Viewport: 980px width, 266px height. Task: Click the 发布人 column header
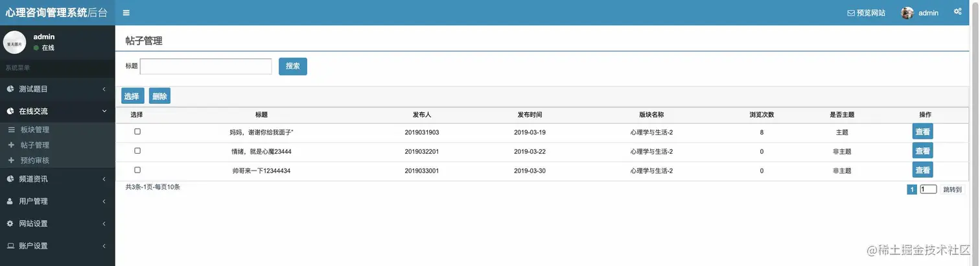(422, 115)
